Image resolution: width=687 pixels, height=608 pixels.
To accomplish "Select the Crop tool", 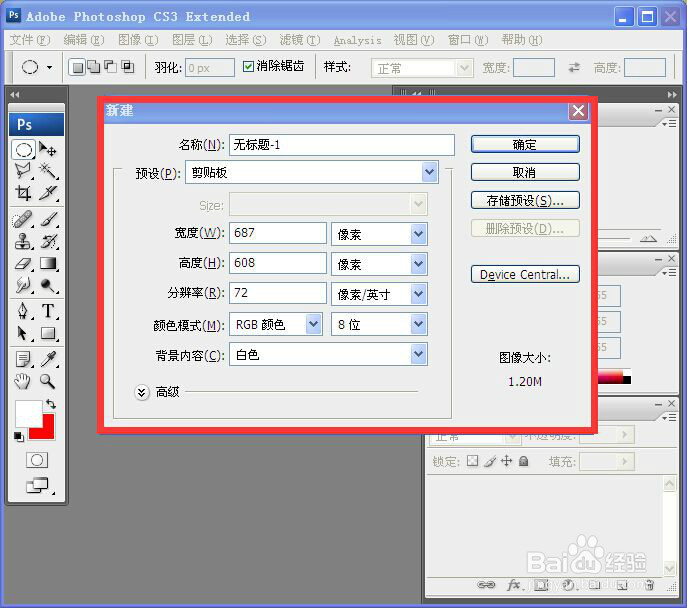I will [23, 192].
